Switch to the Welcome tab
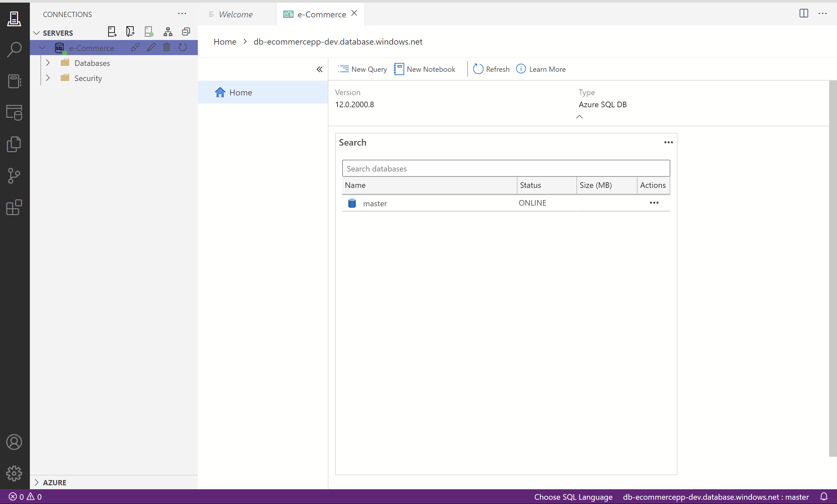This screenshot has height=504, width=837. (x=235, y=14)
